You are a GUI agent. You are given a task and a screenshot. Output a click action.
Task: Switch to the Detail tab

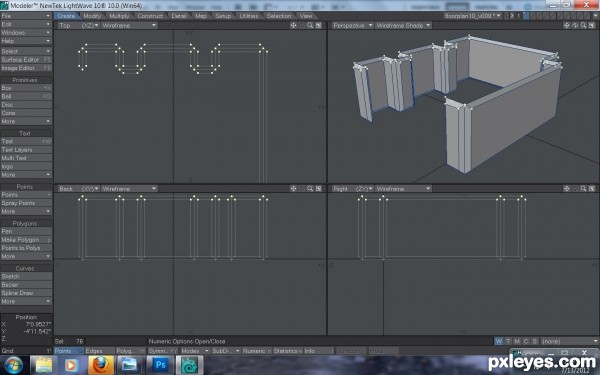point(179,16)
